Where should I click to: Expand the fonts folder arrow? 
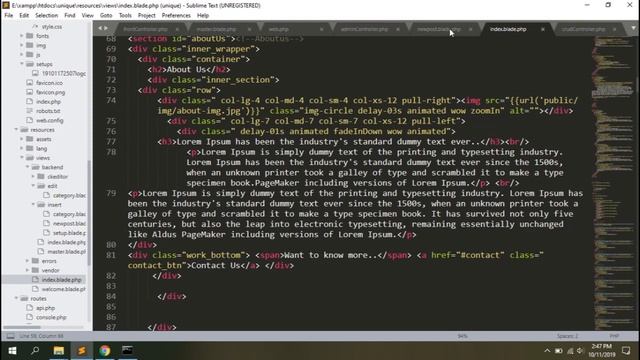point(22,36)
